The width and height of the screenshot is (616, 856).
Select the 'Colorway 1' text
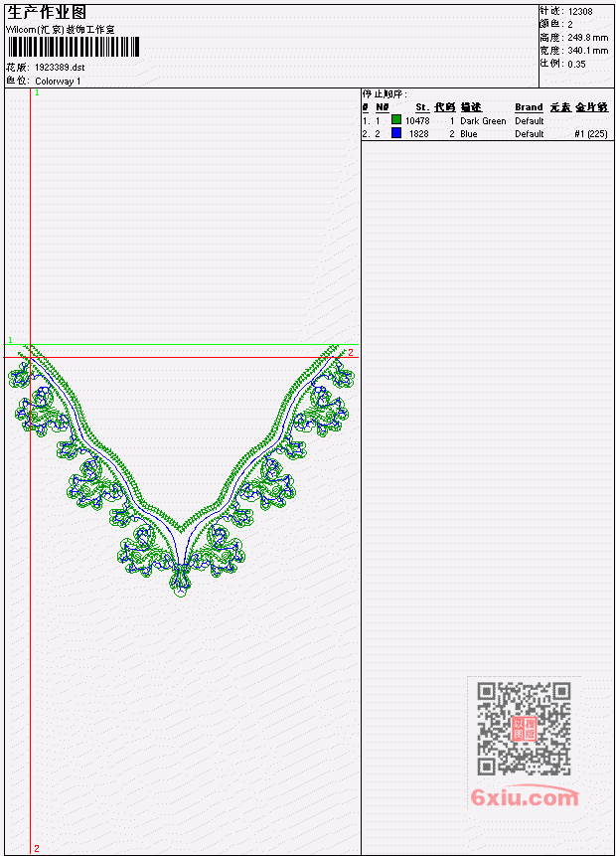pyautogui.click(x=58, y=82)
